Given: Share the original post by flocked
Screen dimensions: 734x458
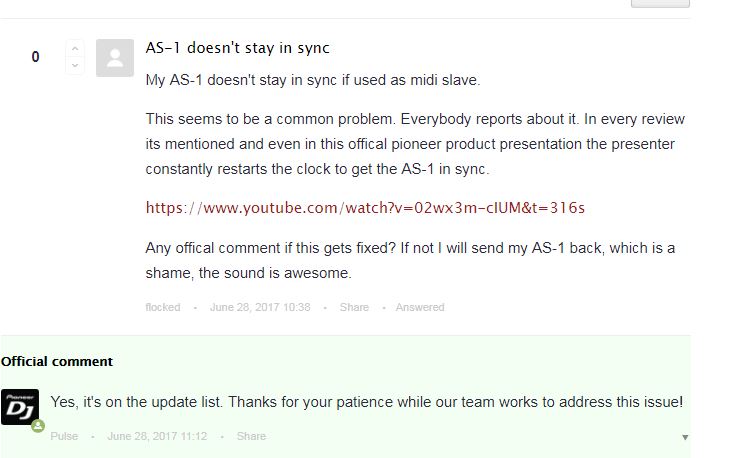Looking at the screenshot, I should click(x=354, y=307).
